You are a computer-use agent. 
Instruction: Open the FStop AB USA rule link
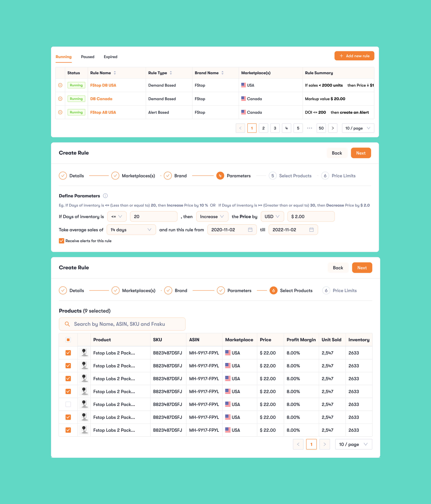103,112
